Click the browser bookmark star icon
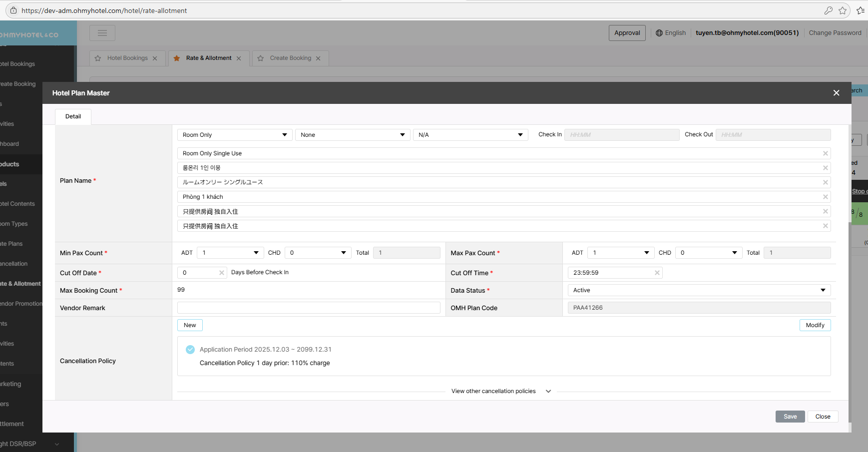 click(x=843, y=10)
